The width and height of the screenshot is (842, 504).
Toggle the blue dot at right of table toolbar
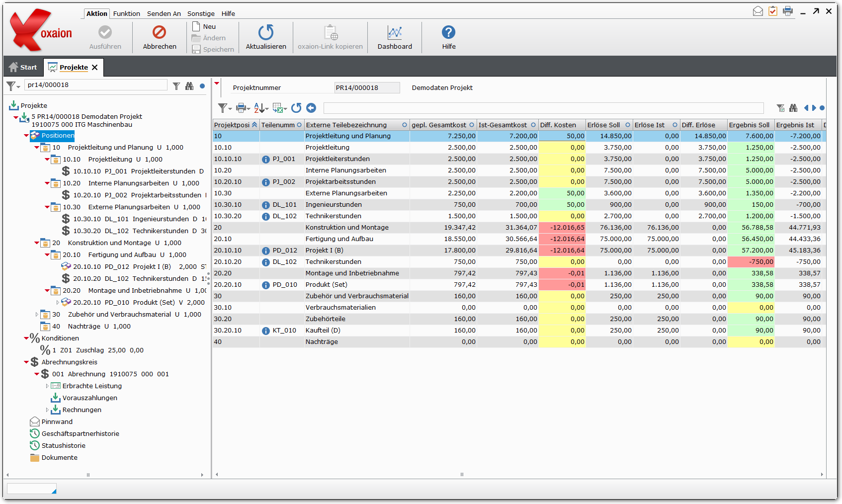pyautogui.click(x=822, y=108)
